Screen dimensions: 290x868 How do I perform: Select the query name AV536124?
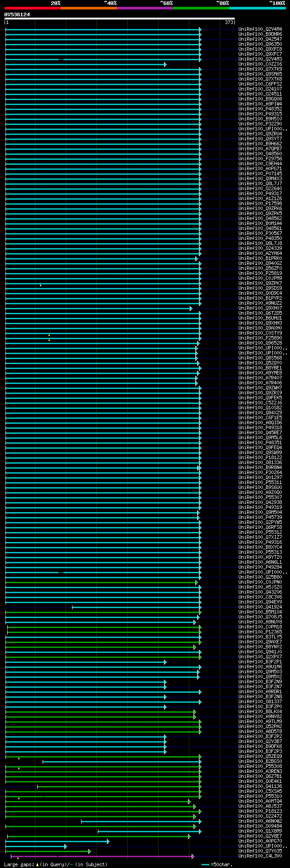point(17,14)
